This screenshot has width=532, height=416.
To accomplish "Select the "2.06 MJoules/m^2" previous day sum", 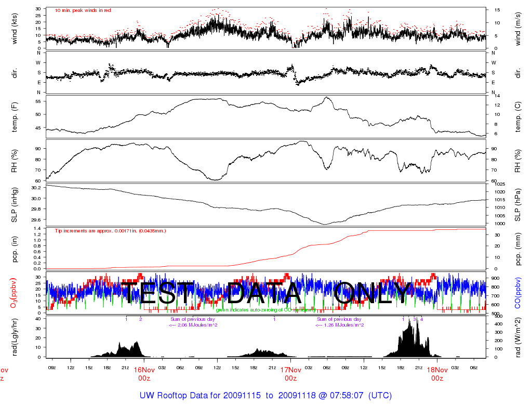I will coord(197,325).
